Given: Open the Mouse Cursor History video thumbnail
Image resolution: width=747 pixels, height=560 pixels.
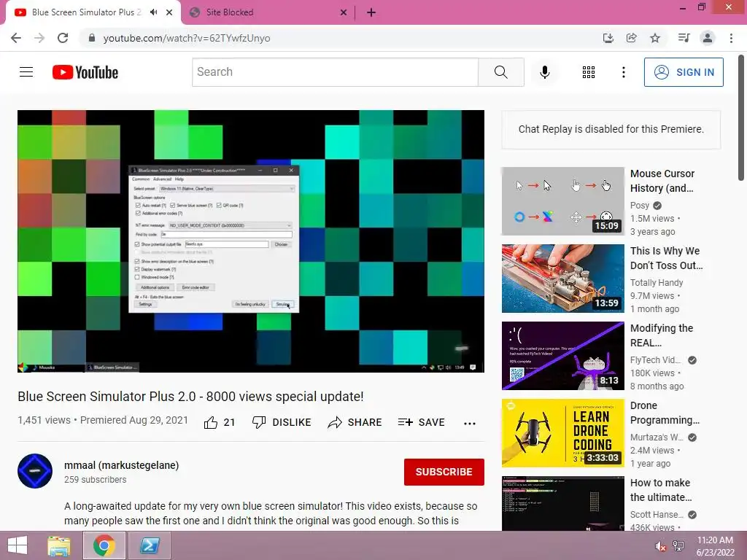Looking at the screenshot, I should coord(562,201).
